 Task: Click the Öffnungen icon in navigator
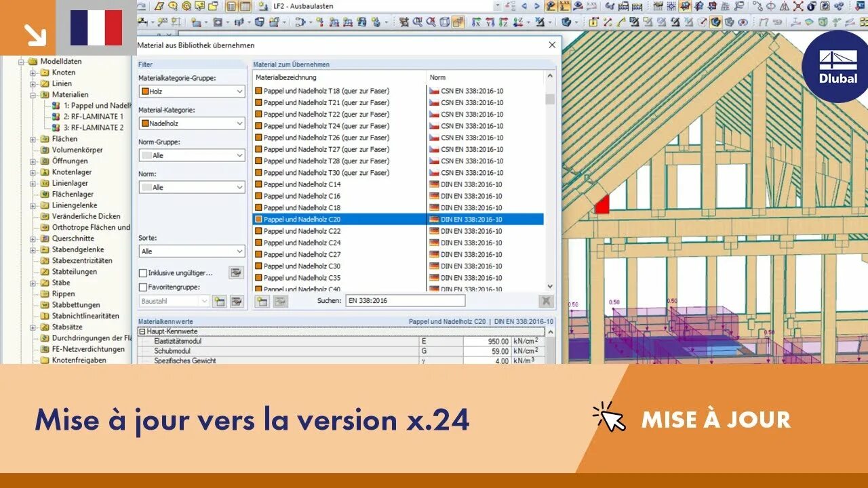[45, 161]
